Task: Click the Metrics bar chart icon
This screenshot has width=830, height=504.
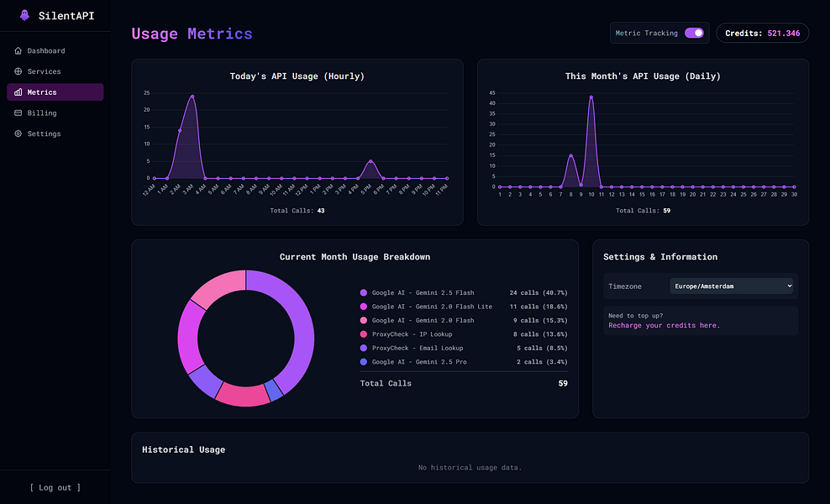Action: [x=18, y=92]
